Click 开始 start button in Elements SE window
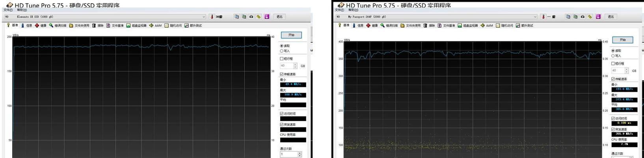The width and height of the screenshot is (644, 158). [x=291, y=35]
